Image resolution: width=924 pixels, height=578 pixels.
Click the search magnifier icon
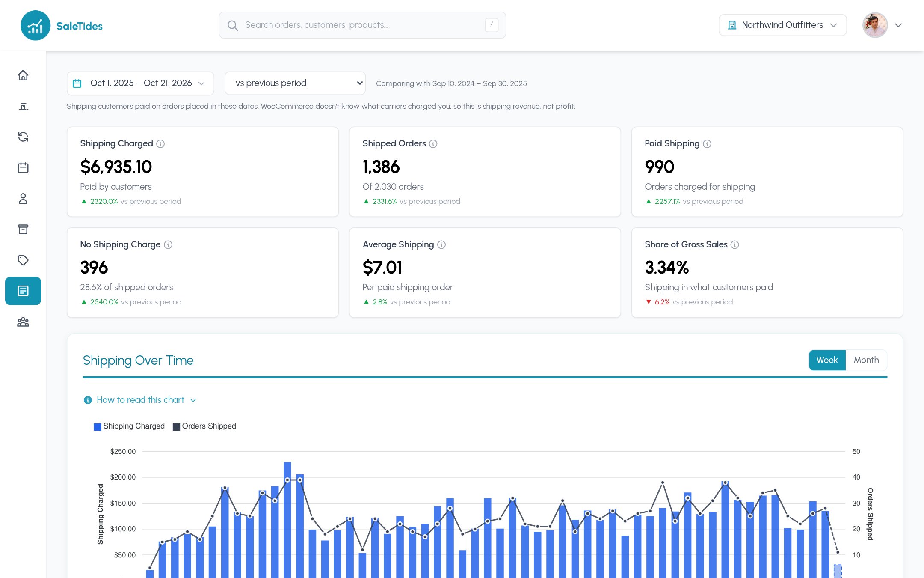tap(233, 26)
